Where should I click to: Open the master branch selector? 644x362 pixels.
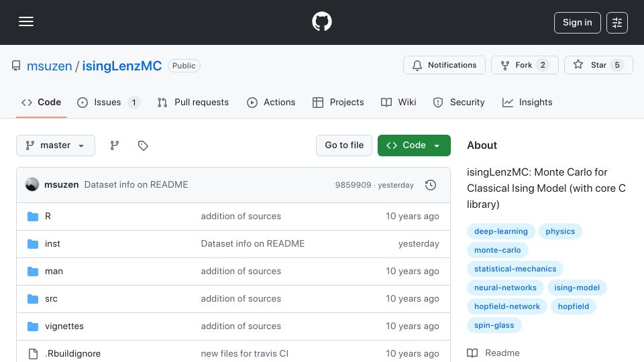56,145
